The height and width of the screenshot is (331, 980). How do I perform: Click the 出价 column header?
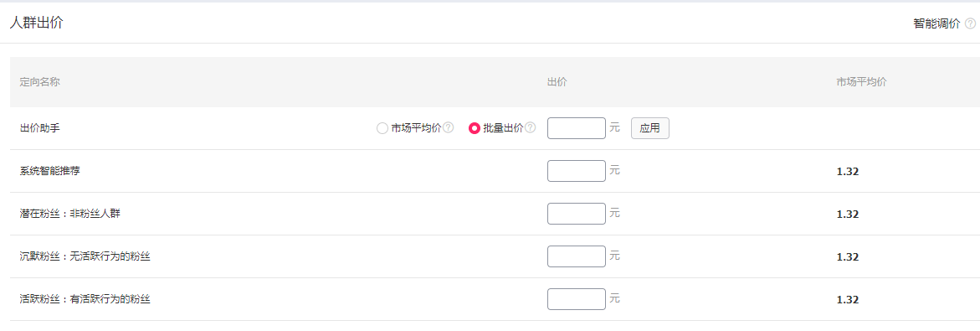557,82
